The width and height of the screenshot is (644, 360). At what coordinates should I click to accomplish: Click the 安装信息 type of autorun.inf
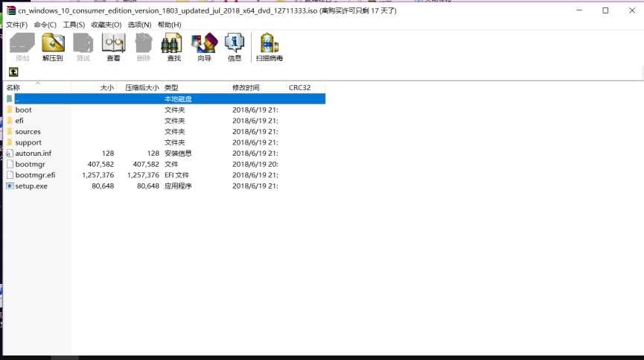(x=178, y=154)
